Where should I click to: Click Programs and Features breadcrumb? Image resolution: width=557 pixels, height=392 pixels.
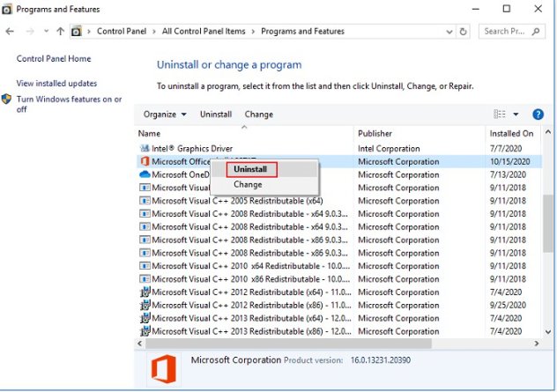tap(302, 31)
